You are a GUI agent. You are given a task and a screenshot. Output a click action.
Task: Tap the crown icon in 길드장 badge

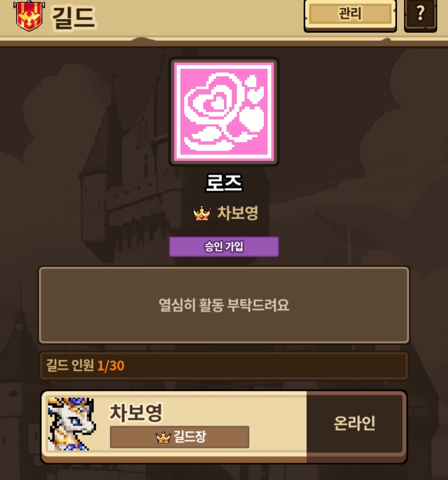[163, 437]
